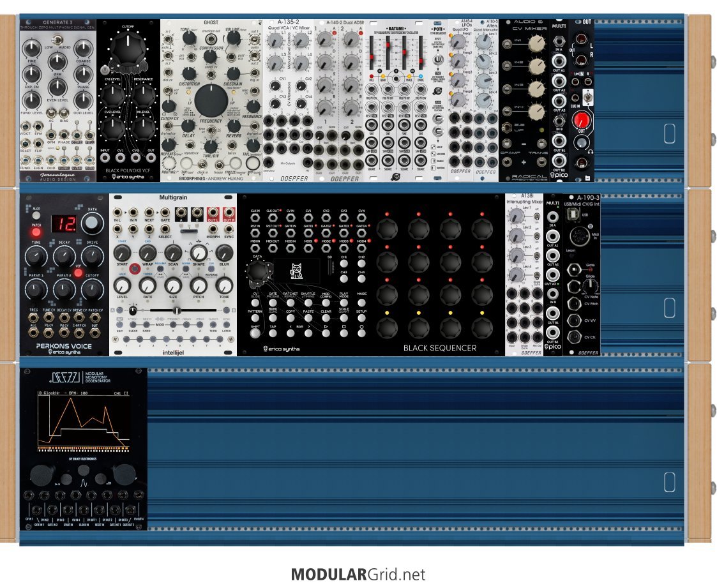Click the large FREQUENCY knob on Ghost module
Viewport: 717px width, 588px height.
[x=211, y=101]
